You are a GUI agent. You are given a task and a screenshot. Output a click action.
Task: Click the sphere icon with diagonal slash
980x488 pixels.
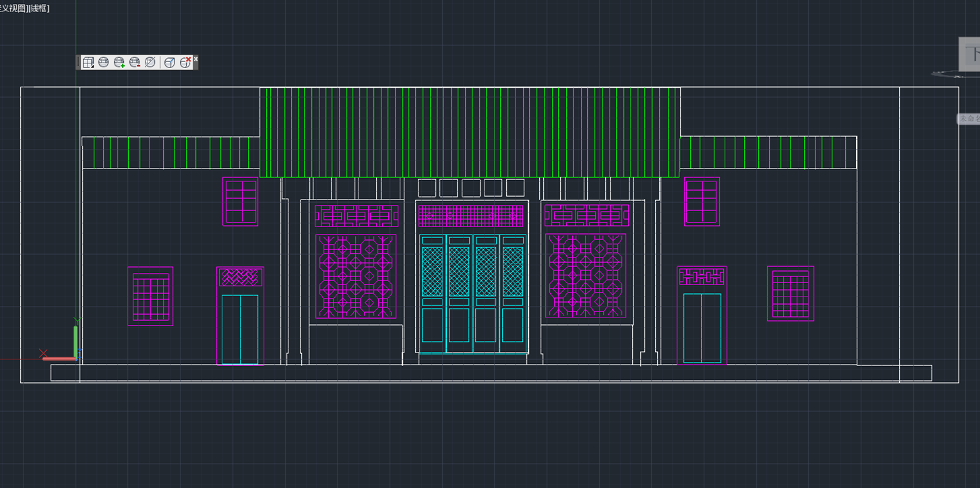150,62
